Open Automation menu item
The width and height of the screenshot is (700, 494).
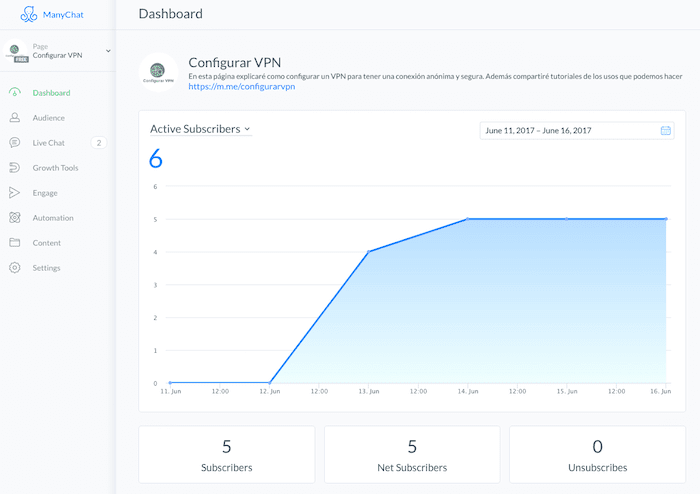click(x=53, y=218)
